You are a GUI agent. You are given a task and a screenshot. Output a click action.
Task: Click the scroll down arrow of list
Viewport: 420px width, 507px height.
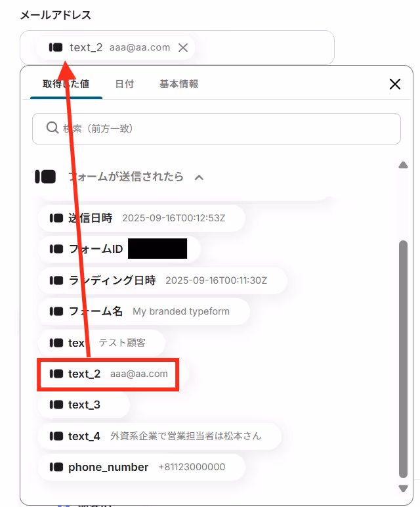(x=403, y=488)
